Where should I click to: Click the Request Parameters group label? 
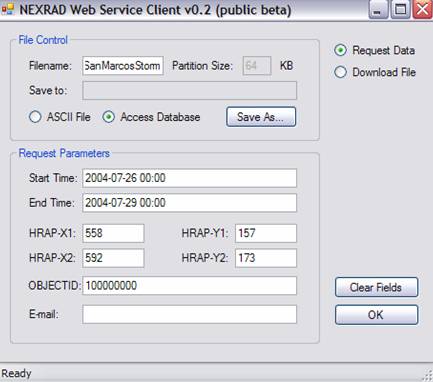point(64,153)
